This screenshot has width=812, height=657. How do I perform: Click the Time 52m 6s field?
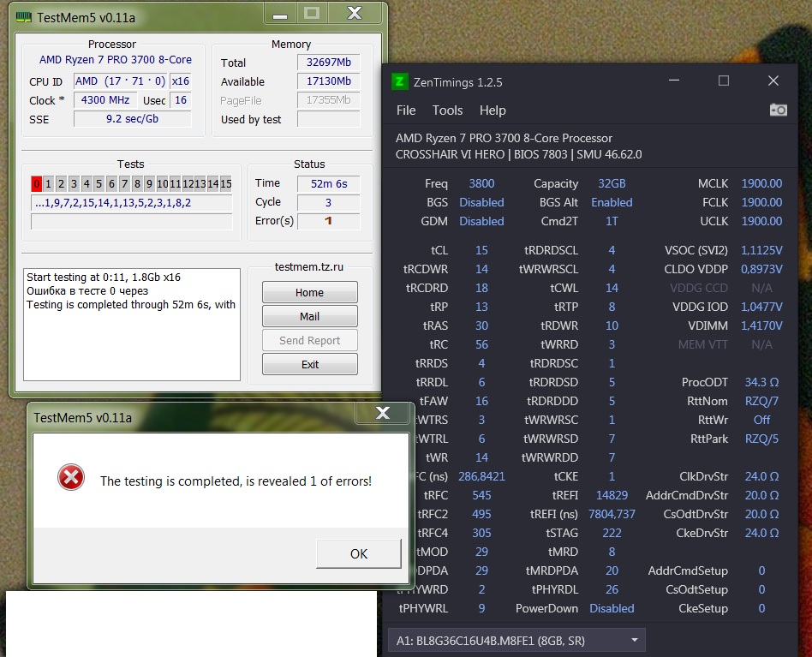pyautogui.click(x=328, y=184)
